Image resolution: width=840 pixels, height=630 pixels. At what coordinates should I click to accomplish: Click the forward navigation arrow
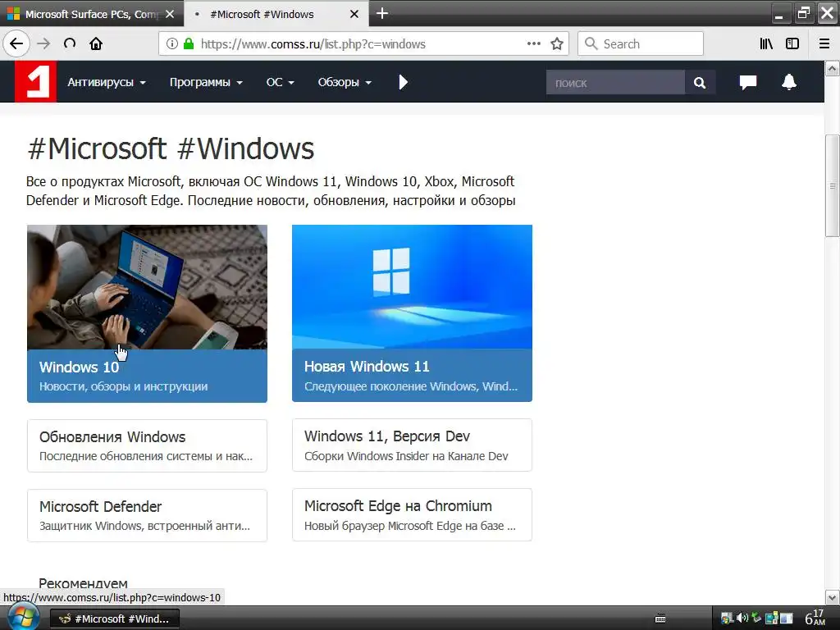click(x=43, y=44)
